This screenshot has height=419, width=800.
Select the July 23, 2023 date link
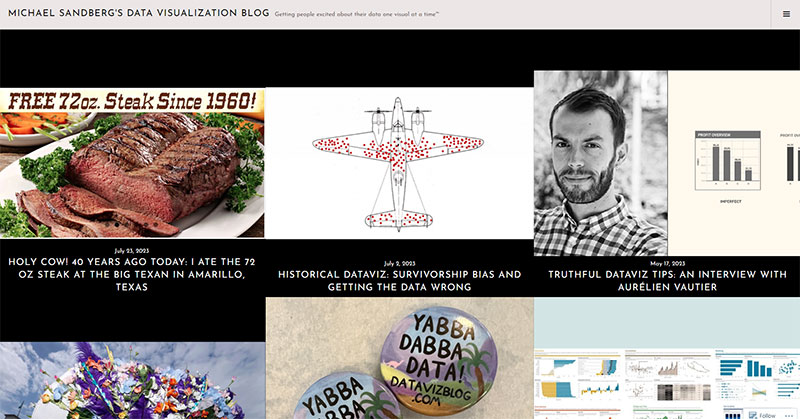(x=132, y=251)
